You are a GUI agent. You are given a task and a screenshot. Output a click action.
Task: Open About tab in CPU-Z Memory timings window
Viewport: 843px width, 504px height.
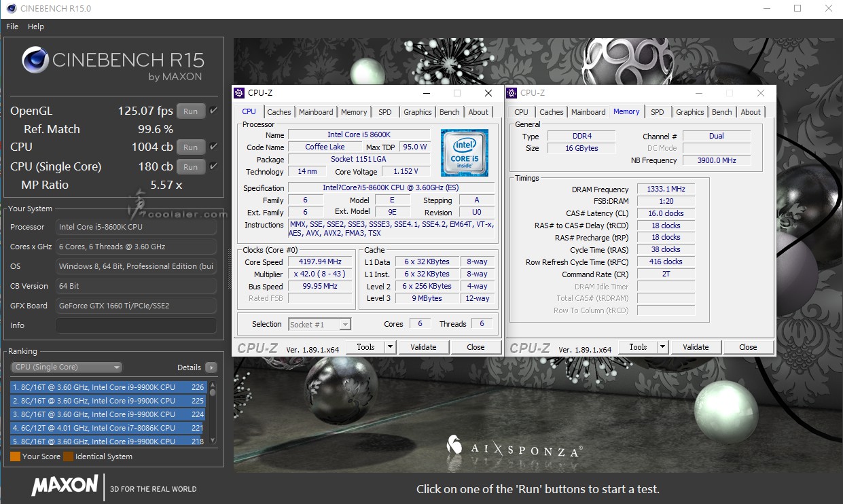pos(751,112)
